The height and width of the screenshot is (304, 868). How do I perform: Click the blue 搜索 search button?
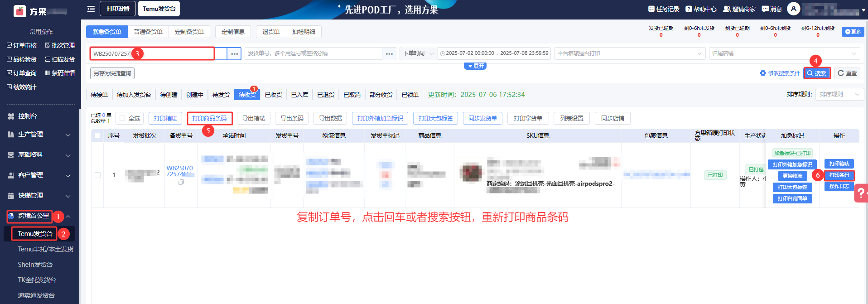[x=817, y=73]
